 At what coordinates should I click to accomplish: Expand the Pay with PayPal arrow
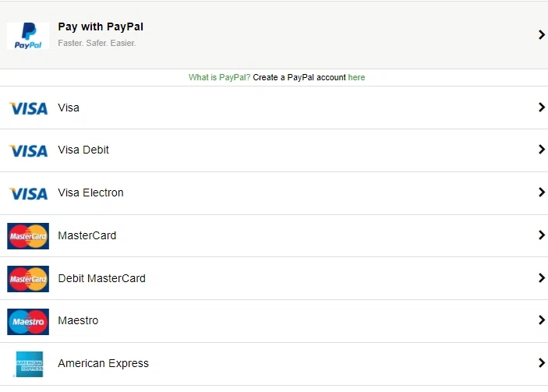[542, 34]
